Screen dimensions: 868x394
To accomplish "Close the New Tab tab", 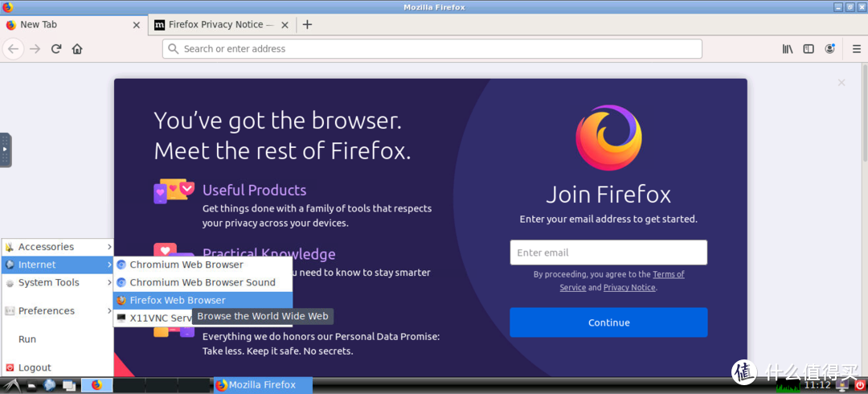I will tap(136, 25).
